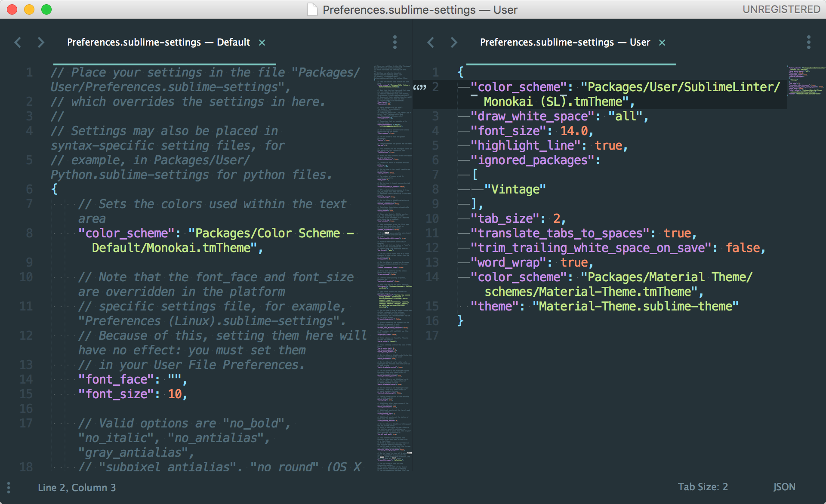This screenshot has width=826, height=504.
Task: Click "Material-Theme.sublime-theme" value
Action: (635, 306)
